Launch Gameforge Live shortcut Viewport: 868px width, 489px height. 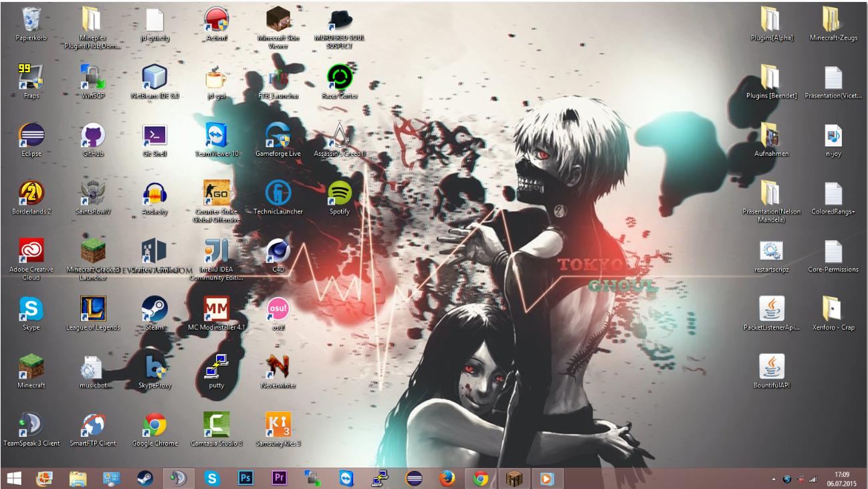pos(278,140)
